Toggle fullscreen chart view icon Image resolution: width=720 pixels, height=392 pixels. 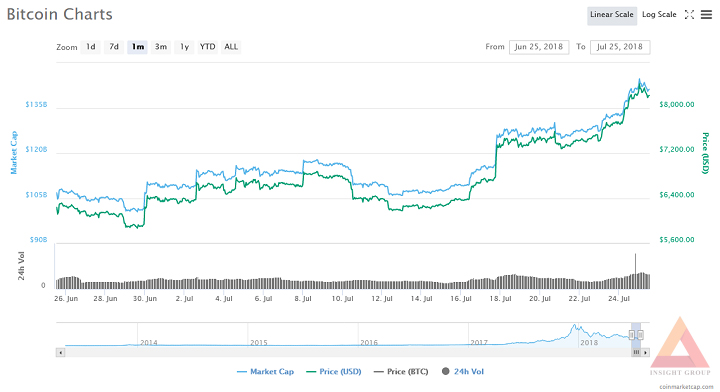(x=689, y=15)
